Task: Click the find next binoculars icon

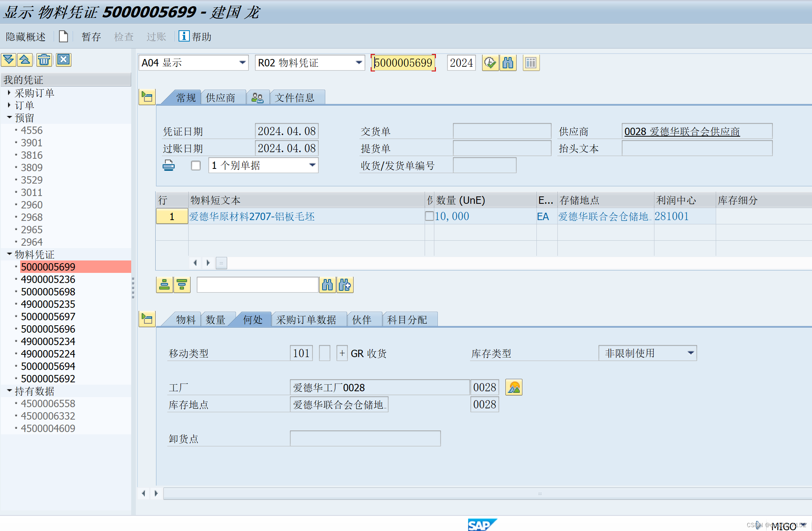Action: tap(345, 285)
